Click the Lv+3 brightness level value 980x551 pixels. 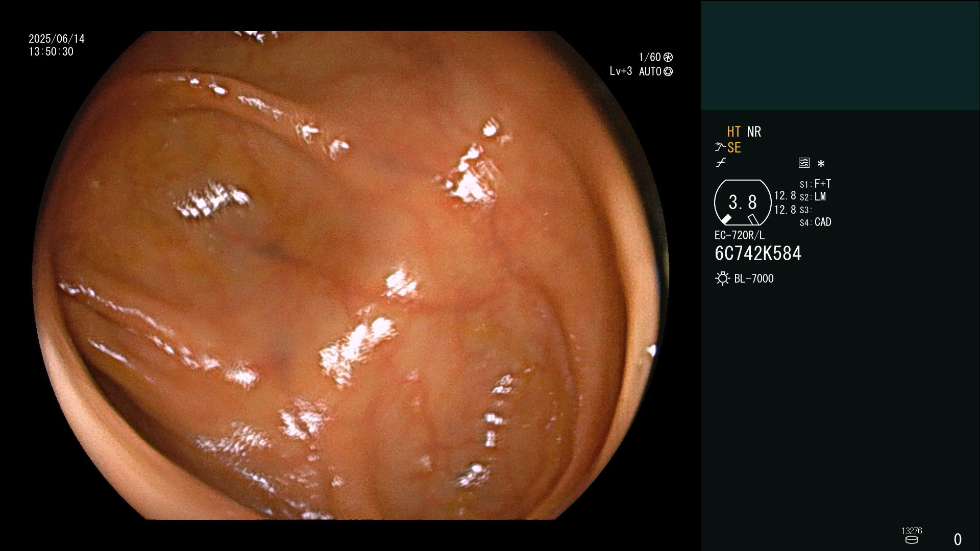(x=621, y=71)
